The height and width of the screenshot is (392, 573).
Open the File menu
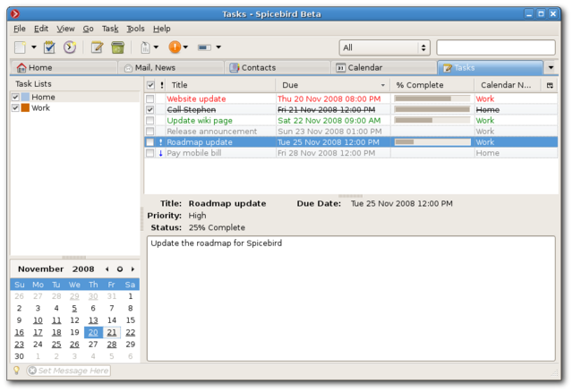[x=20, y=29]
